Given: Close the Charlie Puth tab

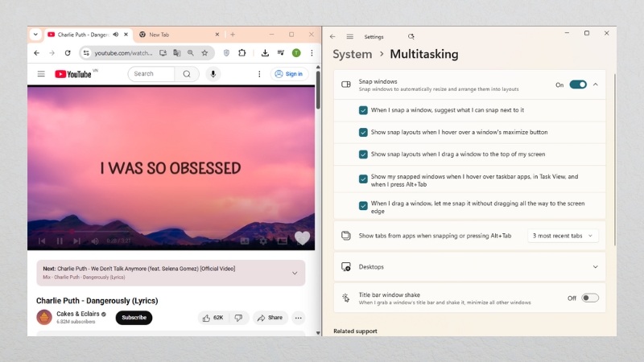Looking at the screenshot, I should (126, 35).
